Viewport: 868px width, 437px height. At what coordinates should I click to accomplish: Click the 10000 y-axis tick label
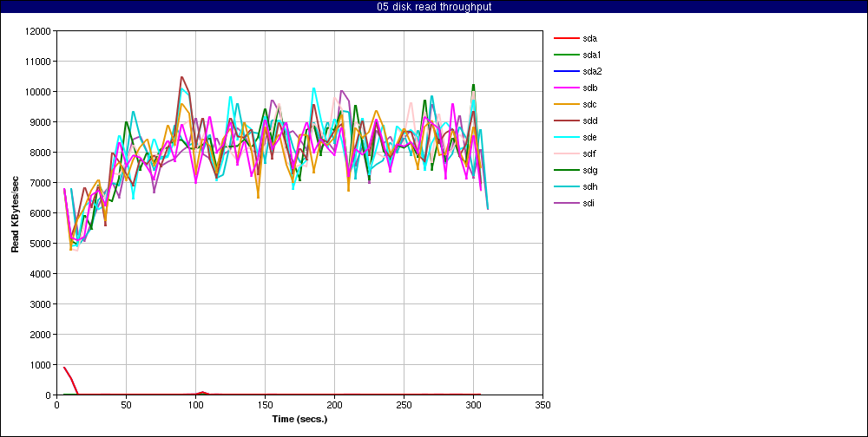tap(40, 92)
